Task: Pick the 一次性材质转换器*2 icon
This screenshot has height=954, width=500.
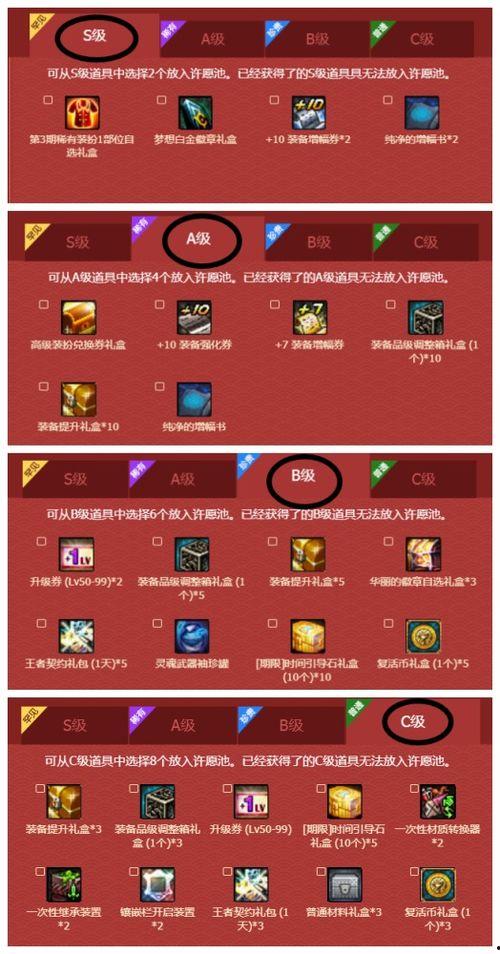Action: (438, 802)
